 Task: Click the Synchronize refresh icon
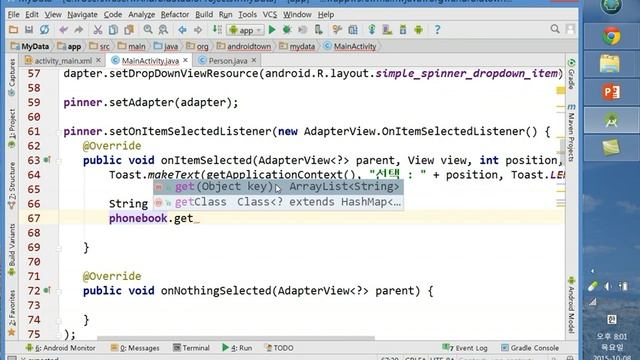(x=44, y=30)
